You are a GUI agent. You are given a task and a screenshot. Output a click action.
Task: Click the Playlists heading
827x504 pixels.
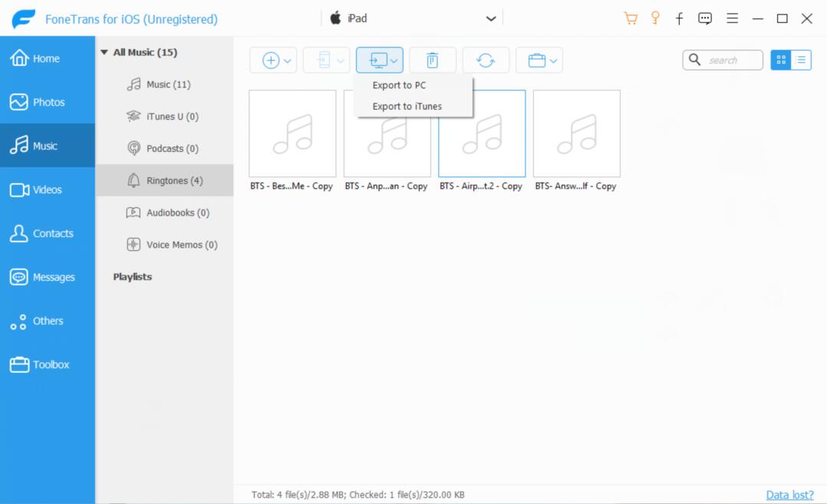pos(133,277)
